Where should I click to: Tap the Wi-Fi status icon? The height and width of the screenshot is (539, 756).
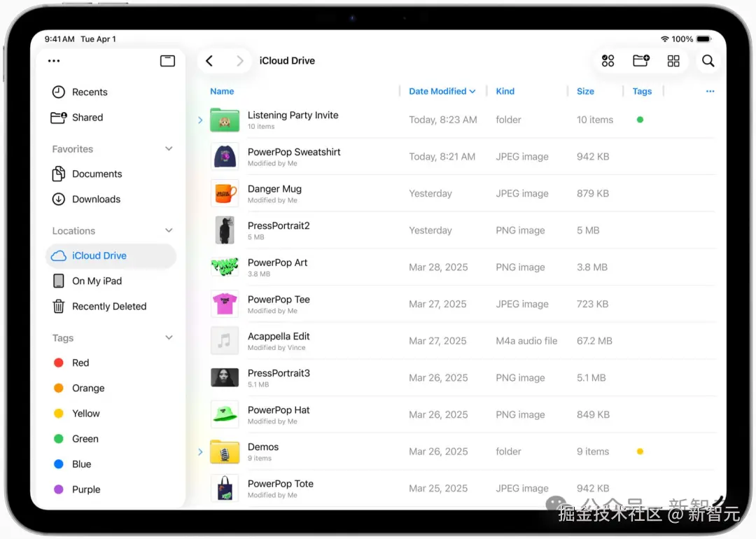click(664, 39)
